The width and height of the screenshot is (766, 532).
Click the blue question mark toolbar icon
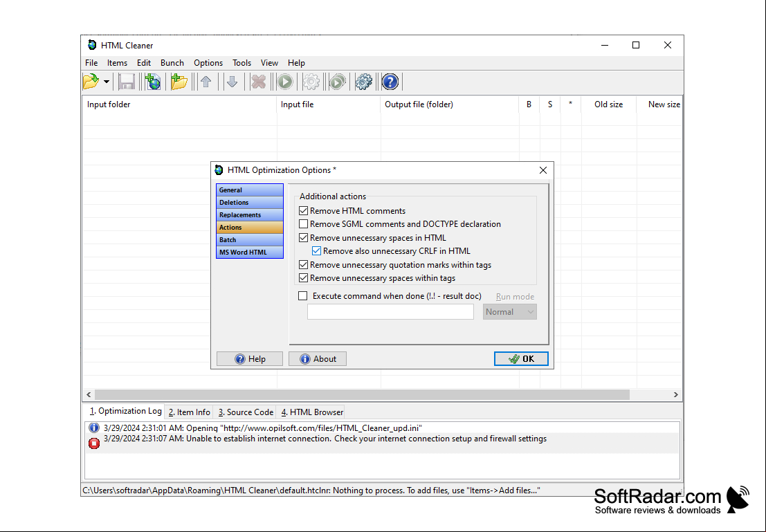[390, 82]
